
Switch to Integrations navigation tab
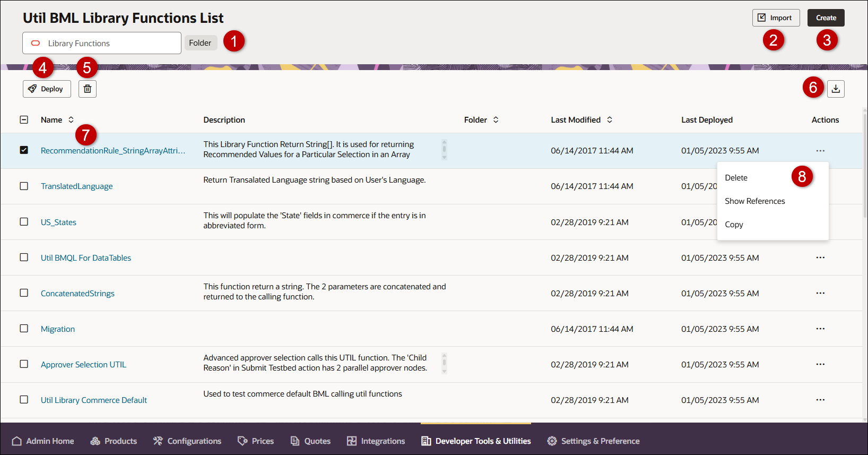pos(376,441)
